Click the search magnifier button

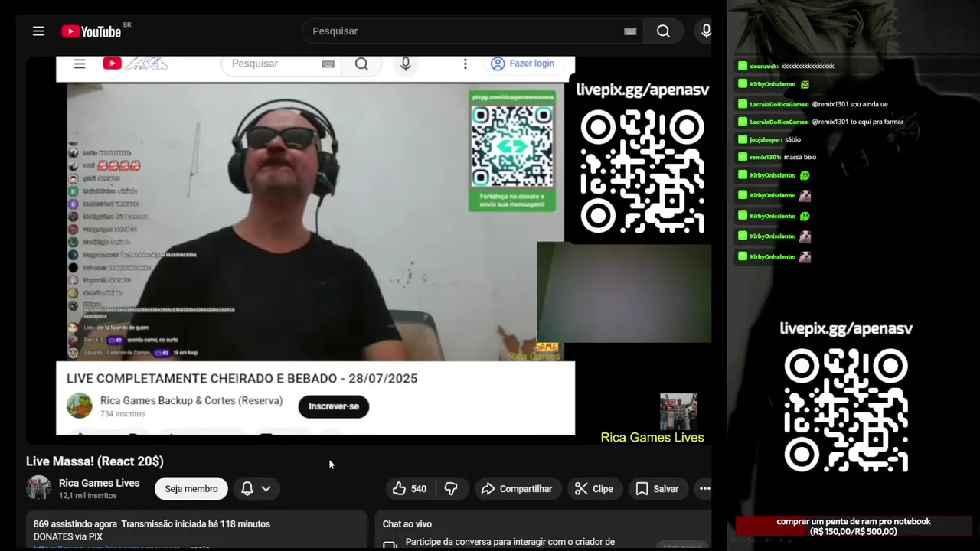point(663,31)
